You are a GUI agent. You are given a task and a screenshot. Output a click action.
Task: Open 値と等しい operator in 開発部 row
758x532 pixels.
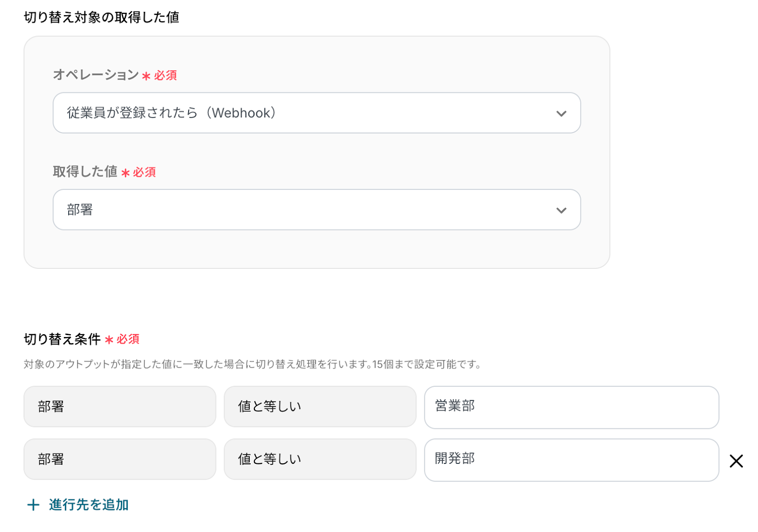(320, 459)
